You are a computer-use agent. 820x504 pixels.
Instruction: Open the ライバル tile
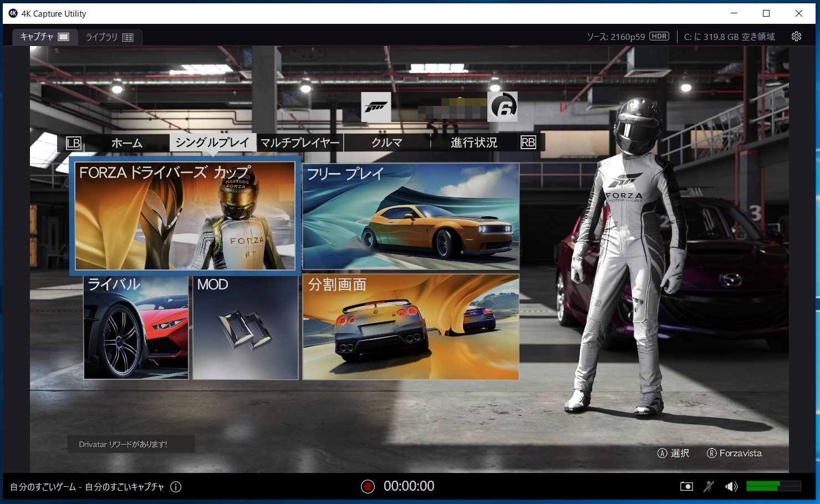click(136, 327)
